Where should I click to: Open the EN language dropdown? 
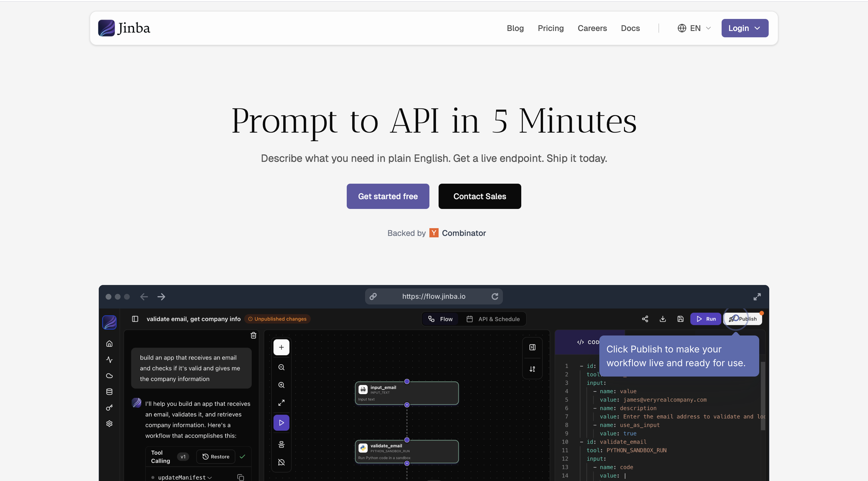(x=693, y=28)
